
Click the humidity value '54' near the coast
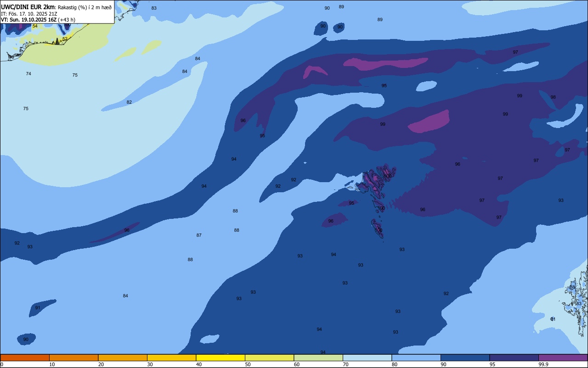coord(35,26)
